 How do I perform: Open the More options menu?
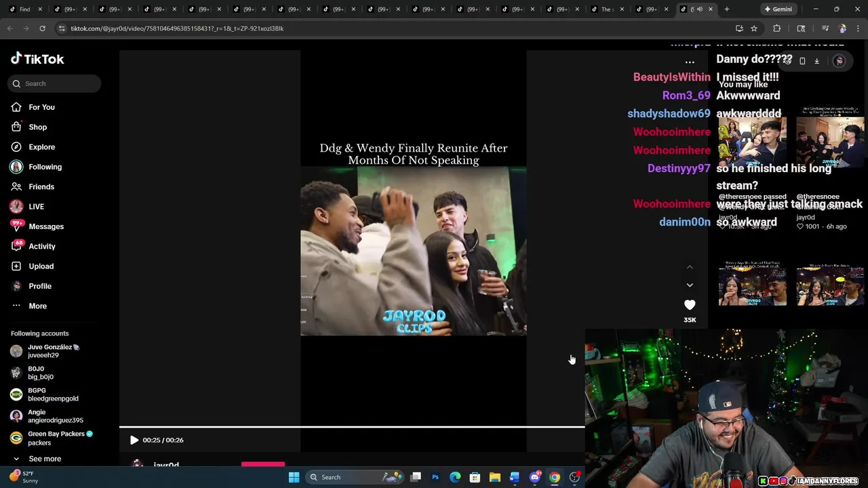(28, 306)
